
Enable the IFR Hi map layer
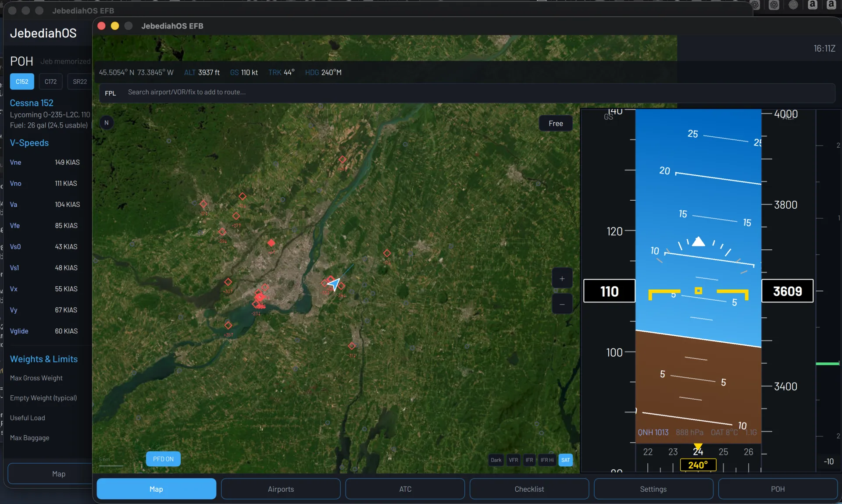[546, 460]
